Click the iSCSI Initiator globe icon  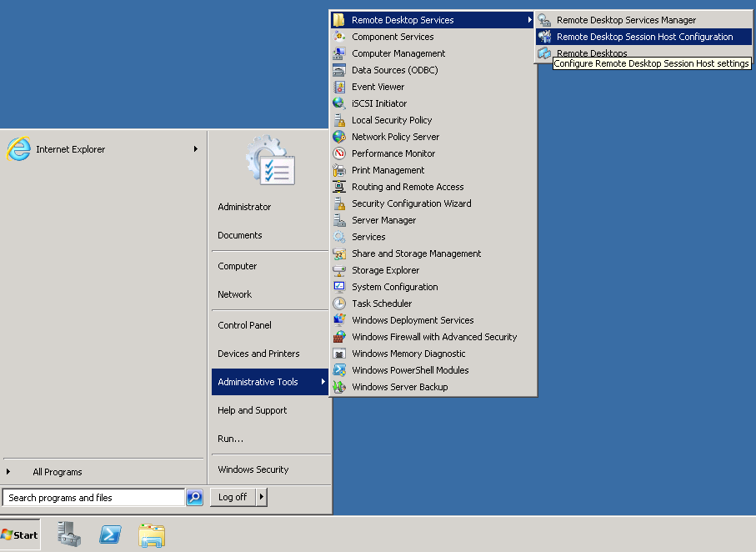point(339,103)
